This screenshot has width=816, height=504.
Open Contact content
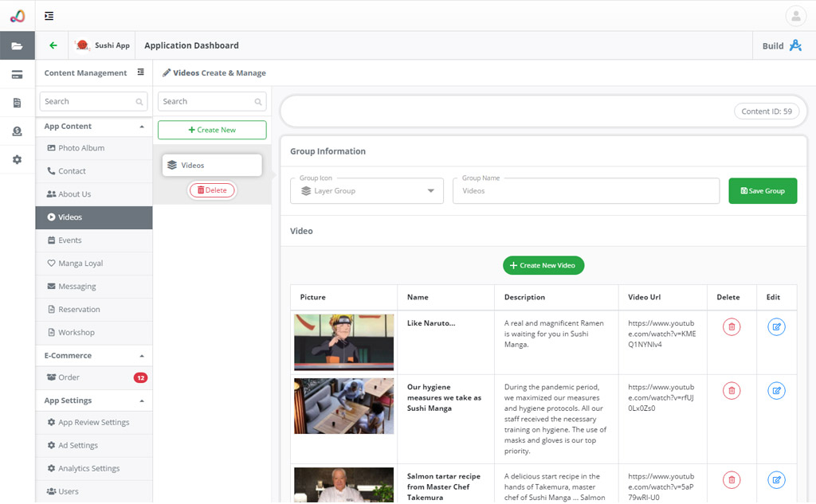[x=94, y=171]
